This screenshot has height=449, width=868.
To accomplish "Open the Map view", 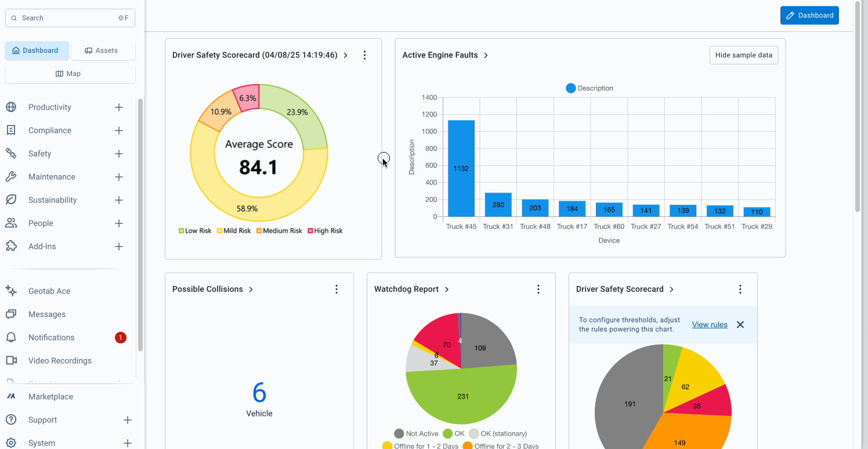I will (x=70, y=74).
